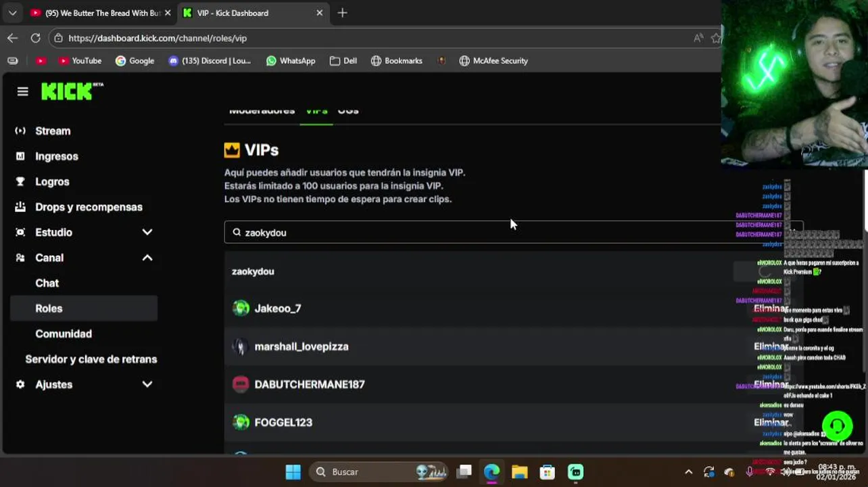Click Jakeoo_7 avatar

(x=241, y=308)
